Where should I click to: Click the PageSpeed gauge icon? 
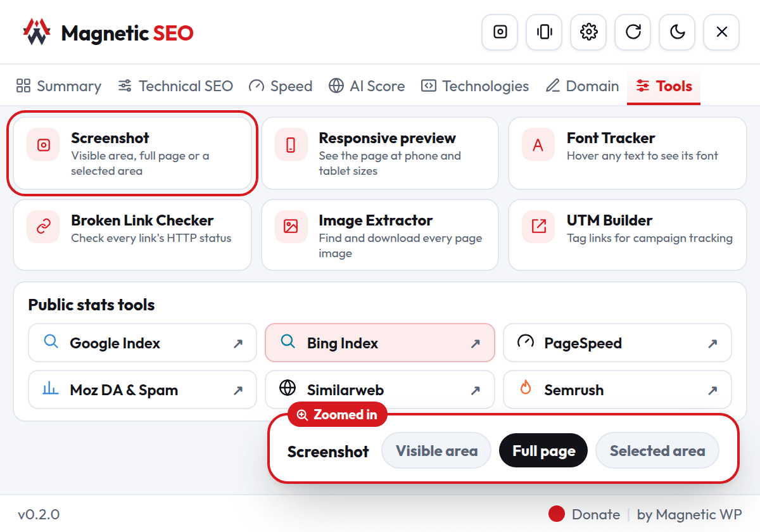526,342
